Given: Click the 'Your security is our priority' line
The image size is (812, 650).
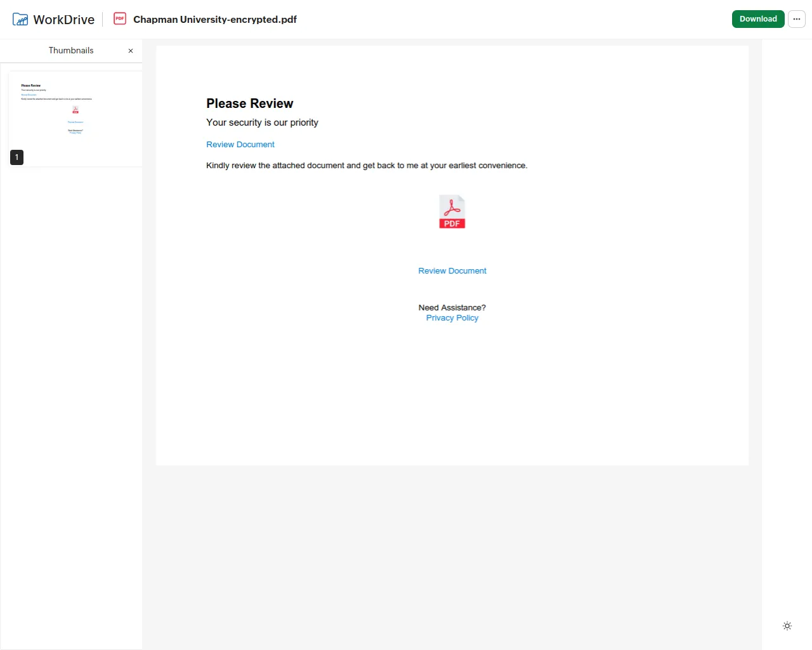Looking at the screenshot, I should 262,123.
